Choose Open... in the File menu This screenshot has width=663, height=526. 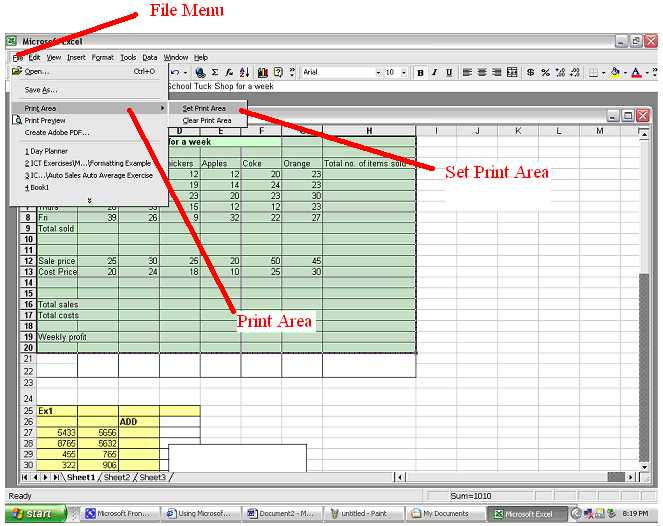[89, 71]
